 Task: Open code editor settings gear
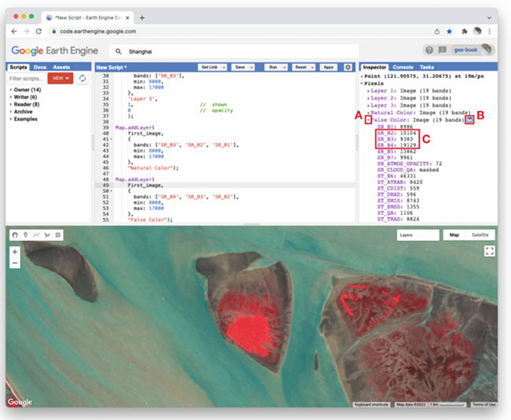(348, 67)
